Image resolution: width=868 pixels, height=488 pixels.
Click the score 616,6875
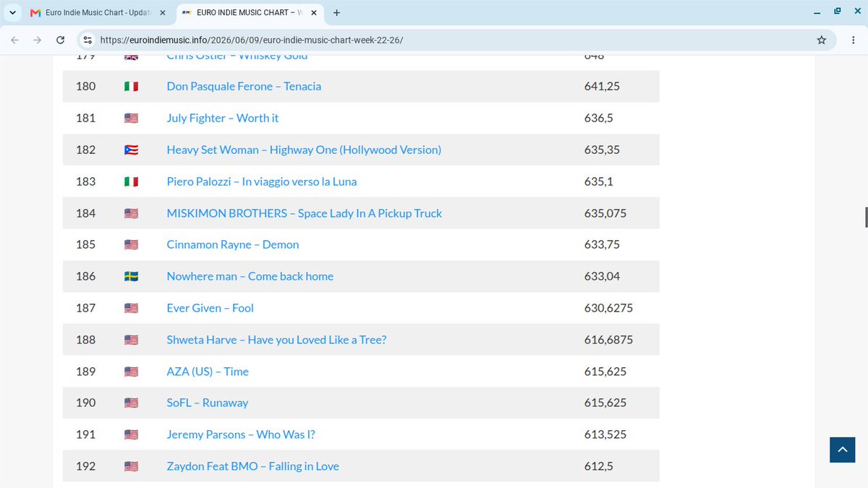pyautogui.click(x=608, y=340)
